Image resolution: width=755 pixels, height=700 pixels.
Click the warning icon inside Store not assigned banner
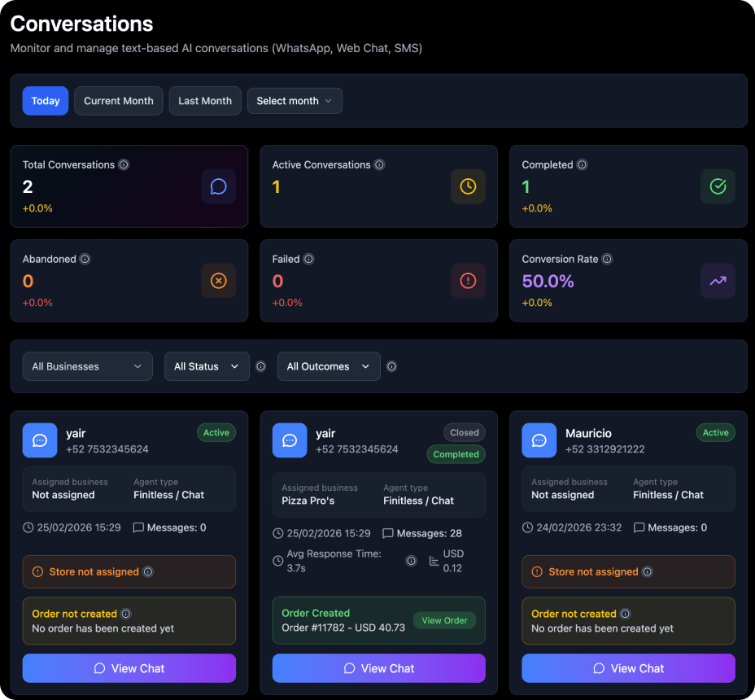pyautogui.click(x=38, y=572)
